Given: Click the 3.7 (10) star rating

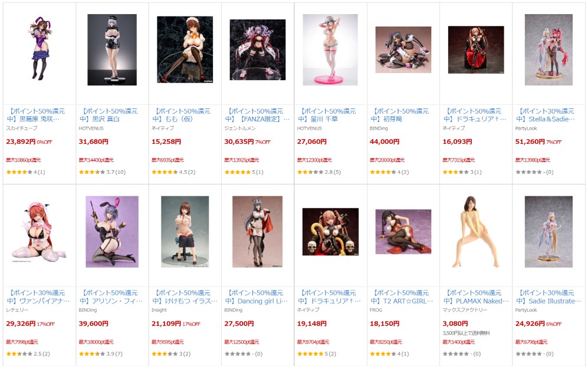Looking at the screenshot, I should tap(103, 172).
